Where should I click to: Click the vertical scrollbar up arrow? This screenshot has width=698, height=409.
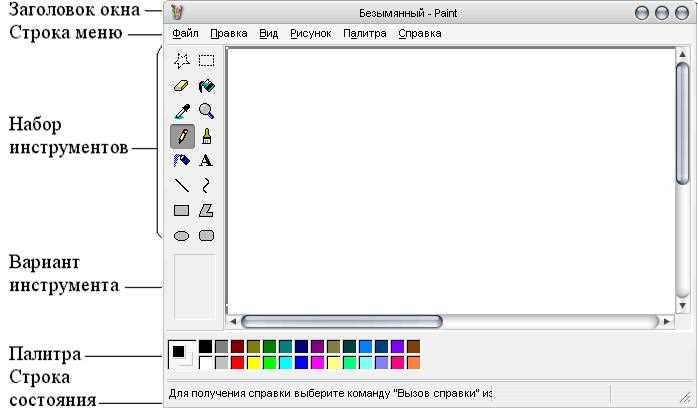pyautogui.click(x=682, y=54)
